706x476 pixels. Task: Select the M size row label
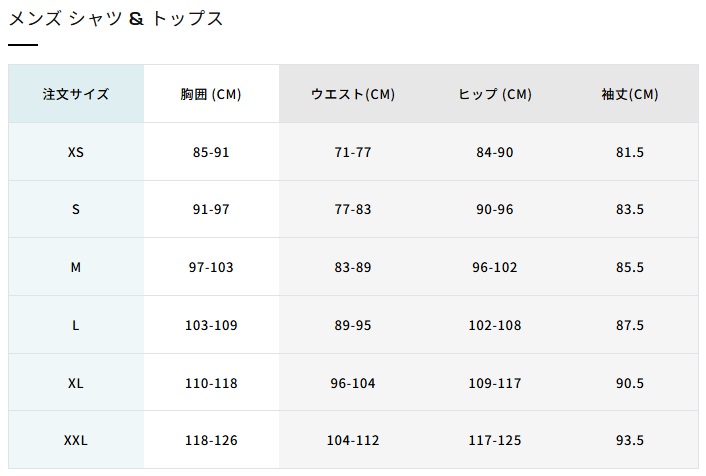pyautogui.click(x=76, y=267)
